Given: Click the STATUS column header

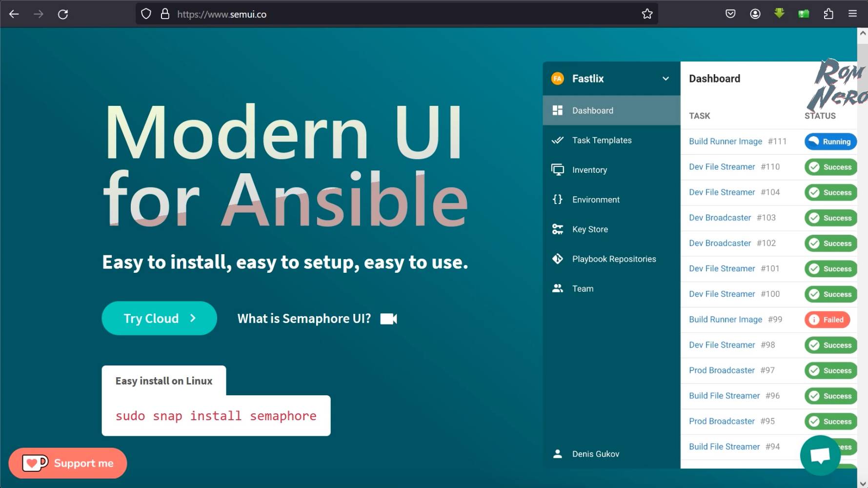Looking at the screenshot, I should pos(820,116).
